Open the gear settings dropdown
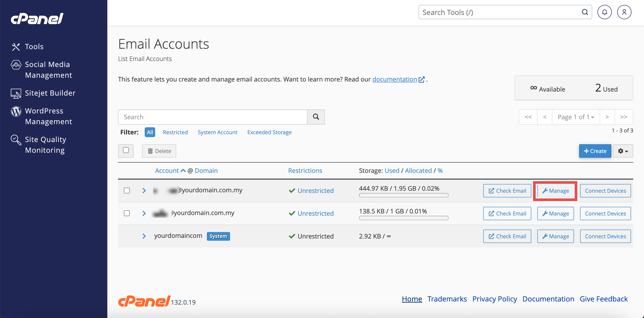Screen dimensions: 644x318 click(x=623, y=151)
